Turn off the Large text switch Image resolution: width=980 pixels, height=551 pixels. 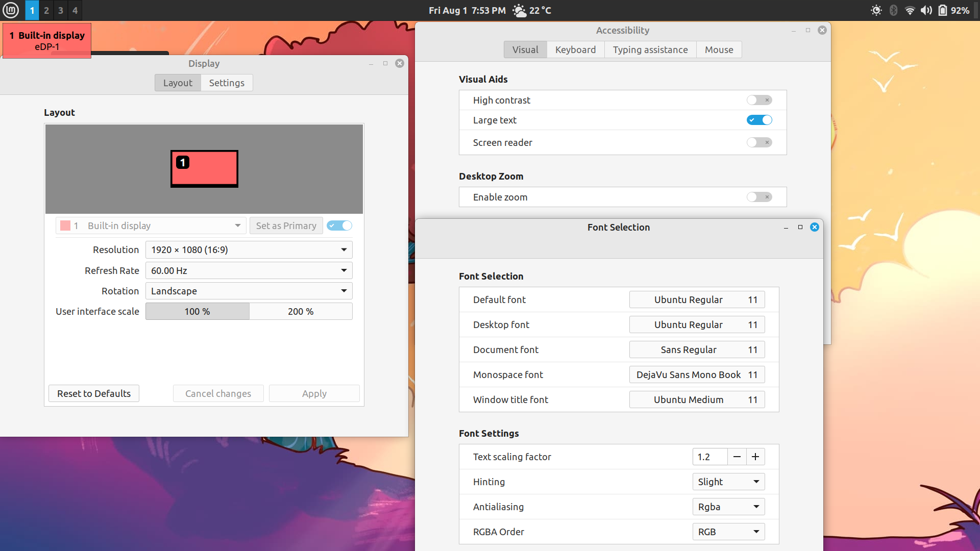(x=759, y=120)
